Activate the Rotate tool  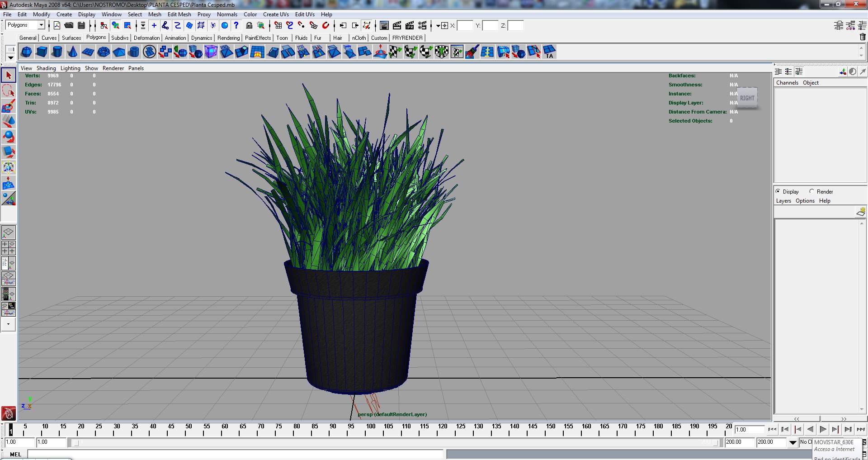click(9, 137)
